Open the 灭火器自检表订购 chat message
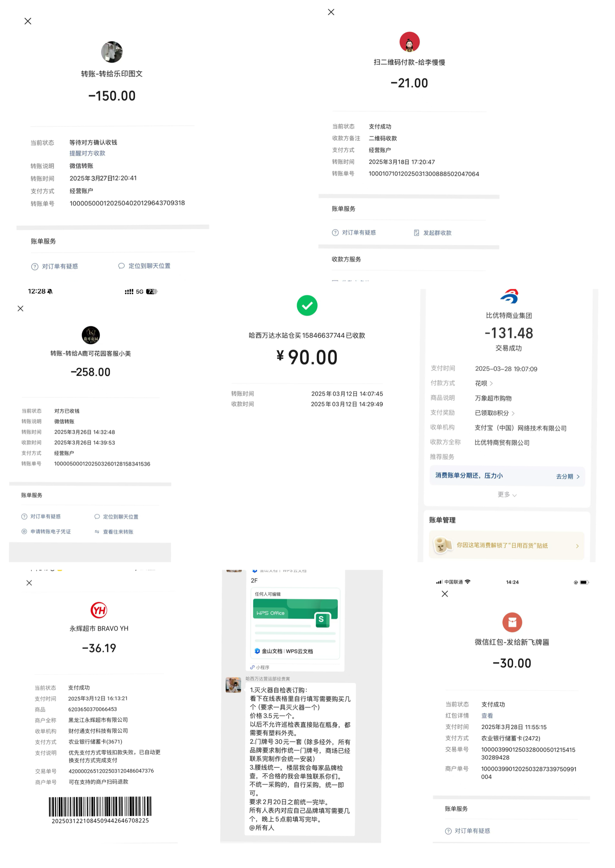615x868 pixels. click(x=300, y=759)
